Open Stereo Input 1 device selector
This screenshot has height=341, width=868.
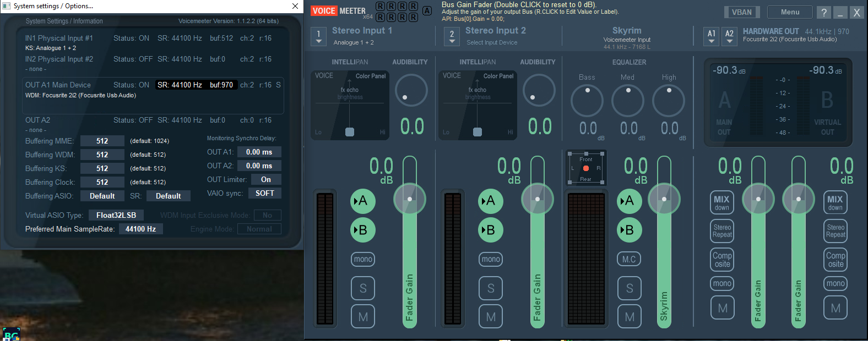pos(318,36)
